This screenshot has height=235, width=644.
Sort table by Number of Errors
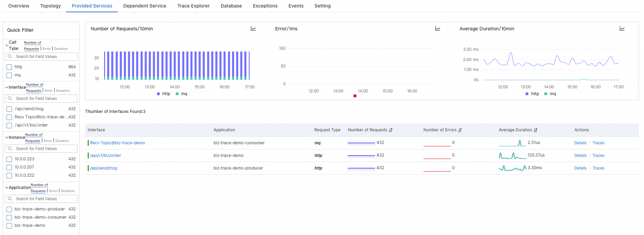tap(460, 130)
